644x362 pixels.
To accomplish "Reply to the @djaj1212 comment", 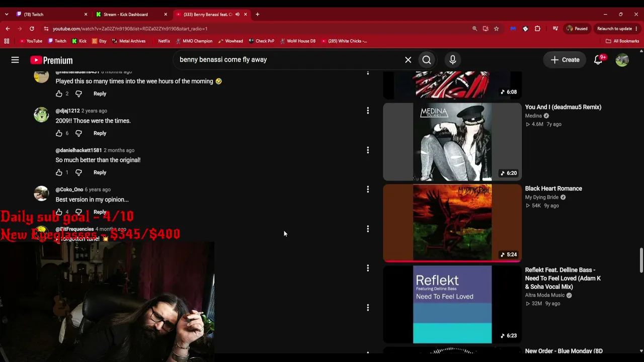I will pos(100,133).
